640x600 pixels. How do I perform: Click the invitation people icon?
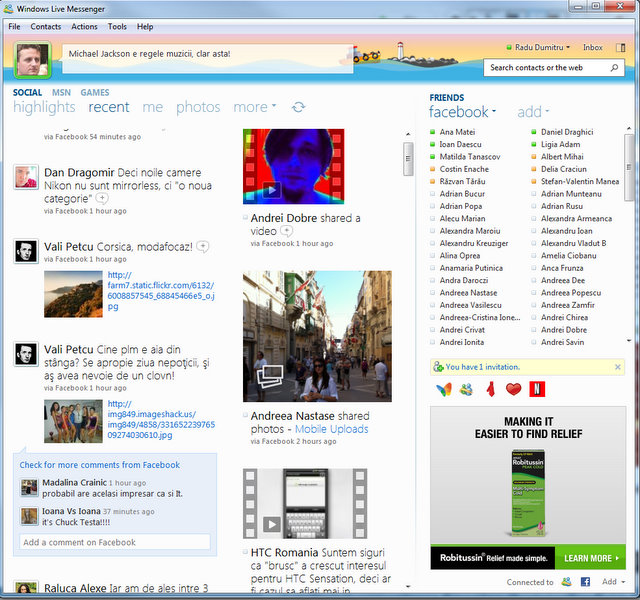(438, 367)
